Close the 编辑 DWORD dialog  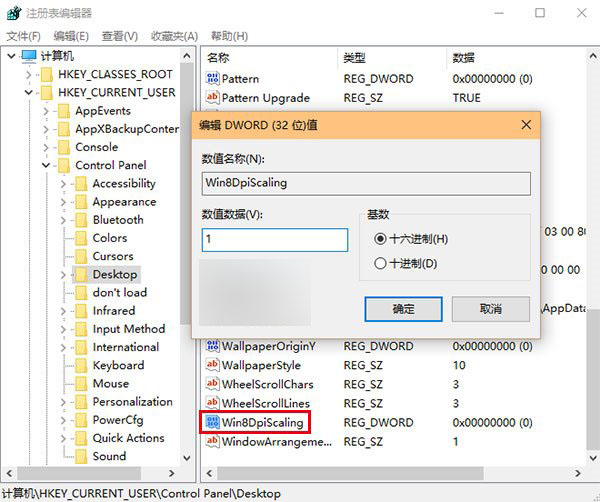tap(526, 125)
